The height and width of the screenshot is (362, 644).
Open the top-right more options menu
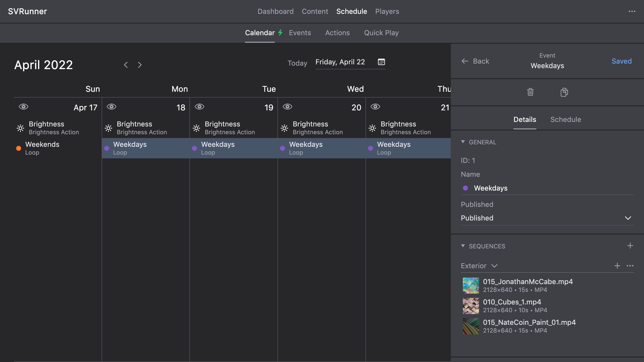click(x=632, y=11)
